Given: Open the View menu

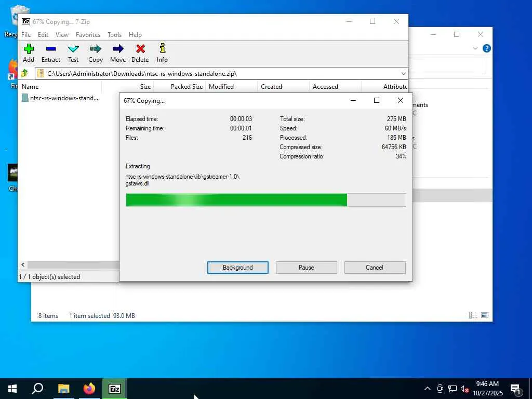Looking at the screenshot, I should (62, 35).
